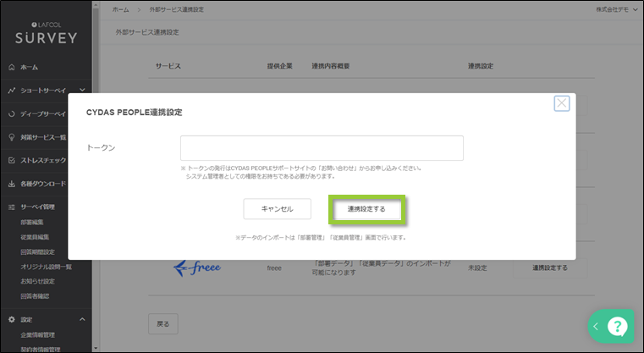Select オリジナル設問一覧 in the sidebar

click(x=46, y=267)
